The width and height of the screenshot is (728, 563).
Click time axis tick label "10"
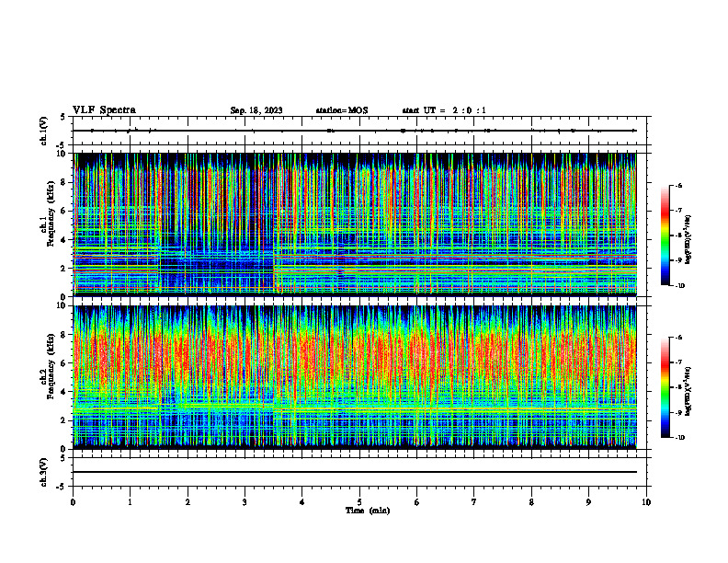click(x=646, y=502)
